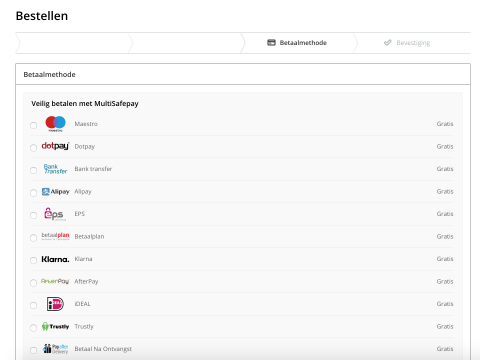Click the Dotpay logo
The image size is (480, 360).
click(x=55, y=146)
